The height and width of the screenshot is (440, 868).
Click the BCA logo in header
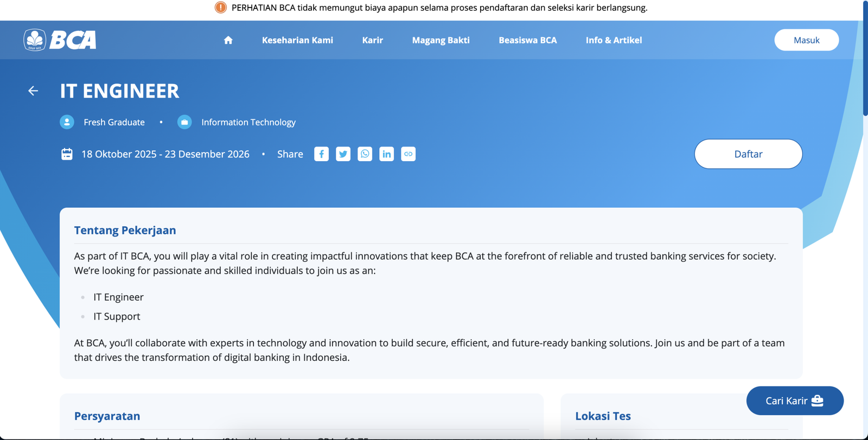(60, 40)
